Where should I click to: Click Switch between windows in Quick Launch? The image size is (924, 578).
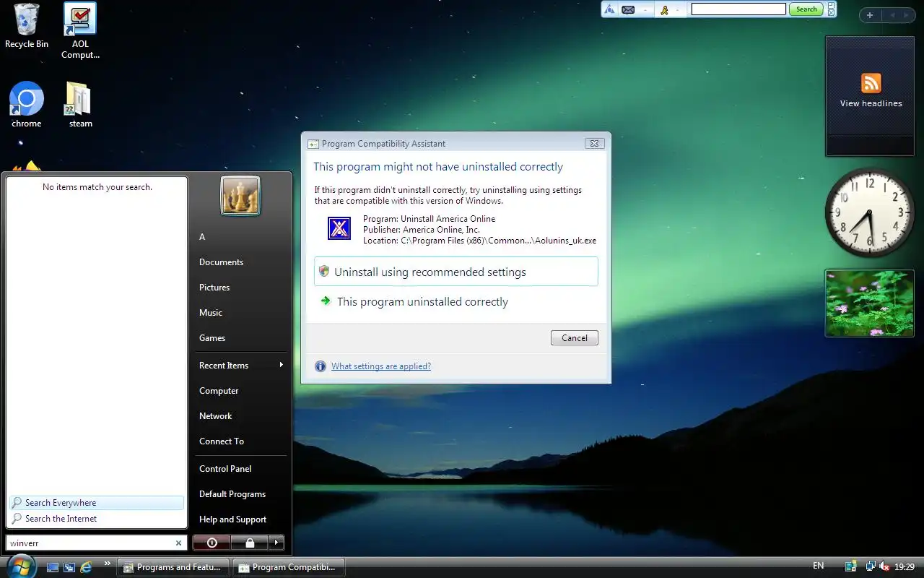69,567
